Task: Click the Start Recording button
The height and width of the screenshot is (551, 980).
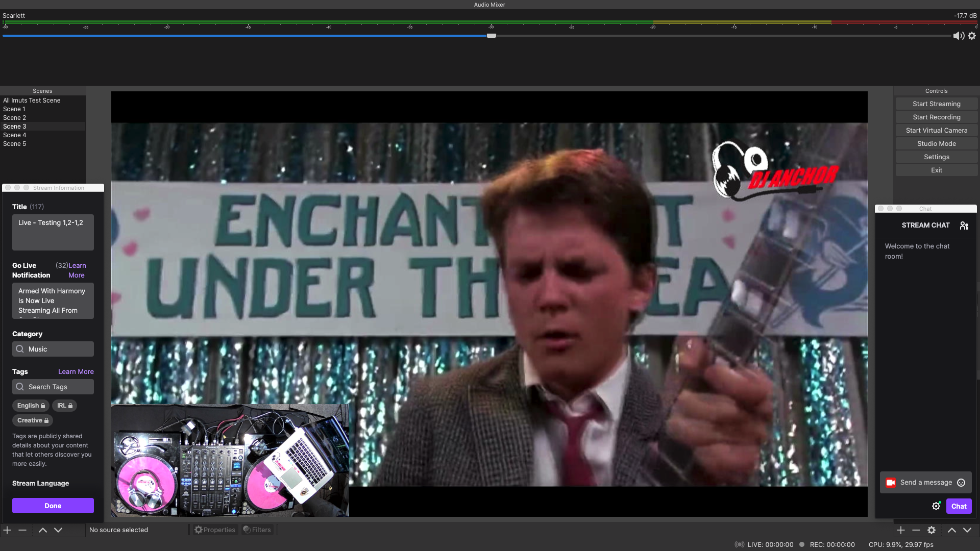Action: (x=937, y=117)
